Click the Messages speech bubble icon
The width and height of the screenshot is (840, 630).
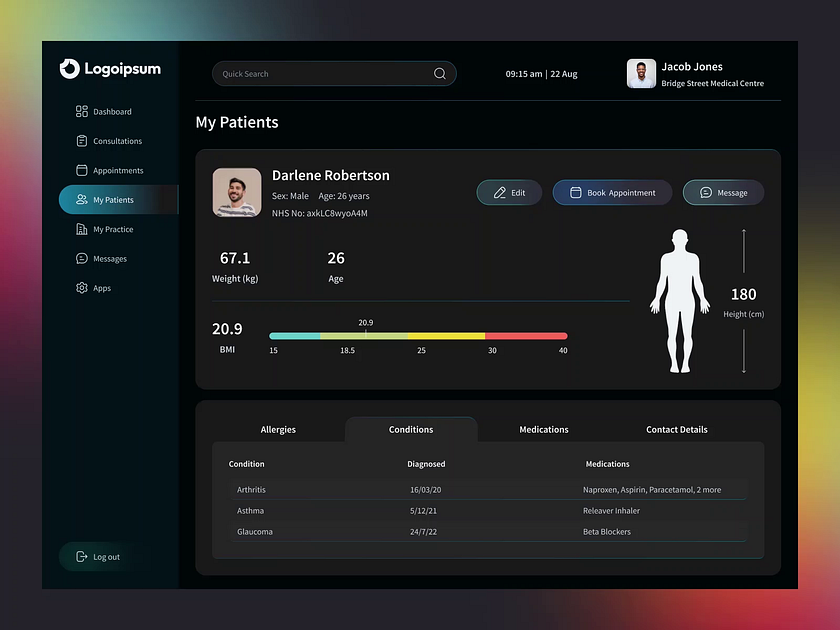pos(84,258)
